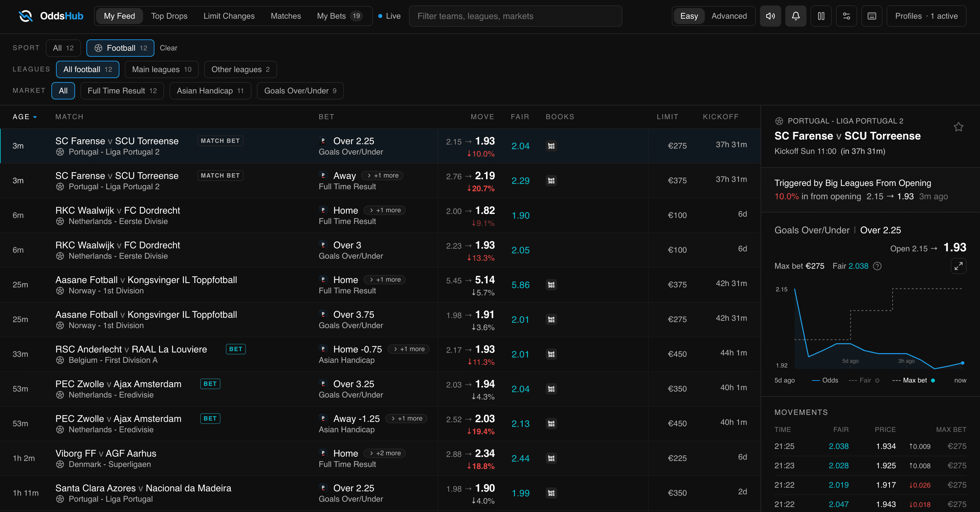Click bet365 icon in Over 3.25 Zwolle row
Viewport: 980px width, 512px height.
pos(551,389)
